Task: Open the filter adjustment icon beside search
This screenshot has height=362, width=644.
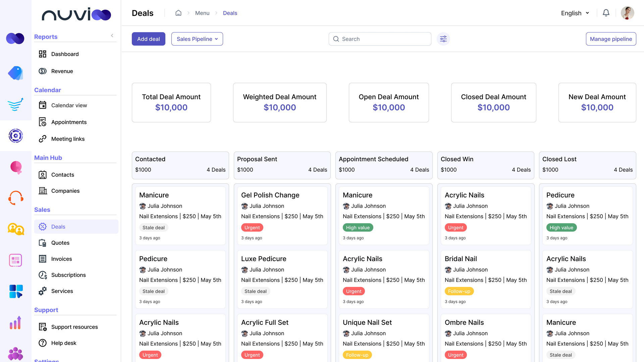Action: [443, 39]
